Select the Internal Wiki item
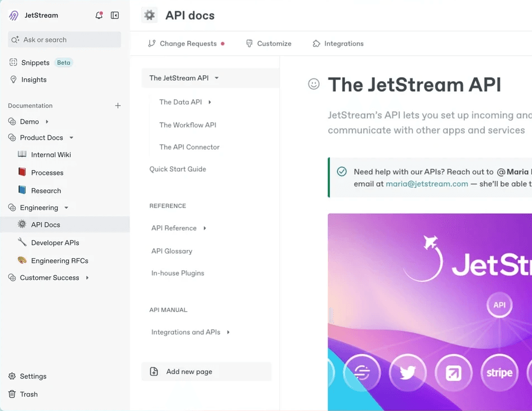532x411 pixels. (x=51, y=155)
